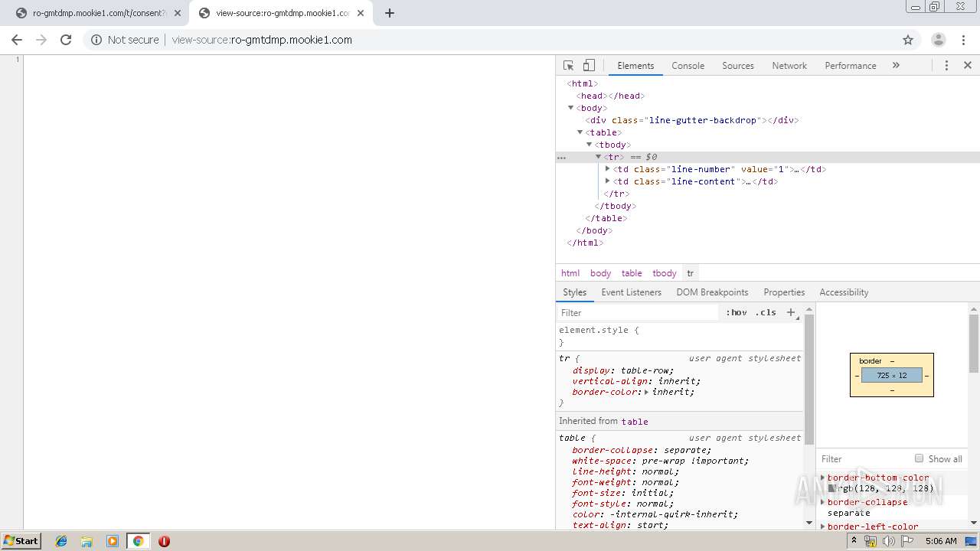Select html in breadcrumb trail
This screenshot has height=551, width=980.
tap(570, 273)
